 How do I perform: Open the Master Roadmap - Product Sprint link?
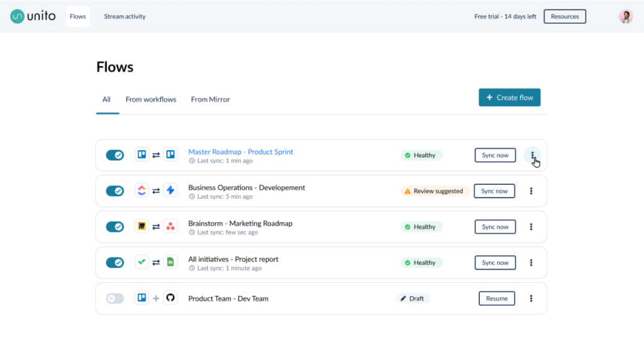coord(240,152)
